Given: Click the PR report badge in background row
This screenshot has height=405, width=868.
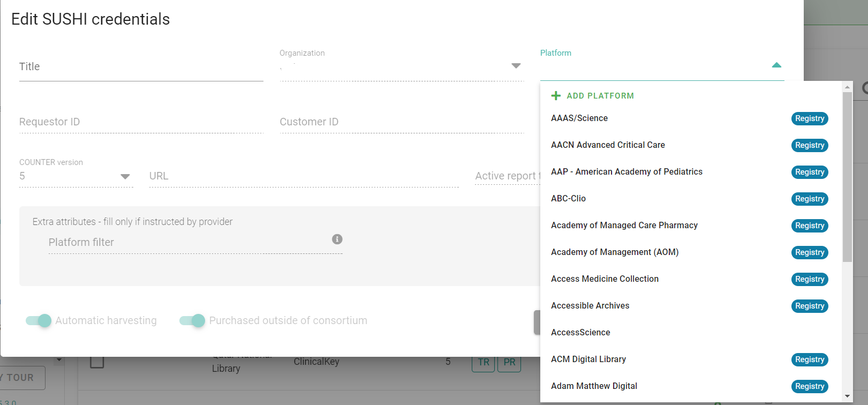Looking at the screenshot, I should click(509, 362).
